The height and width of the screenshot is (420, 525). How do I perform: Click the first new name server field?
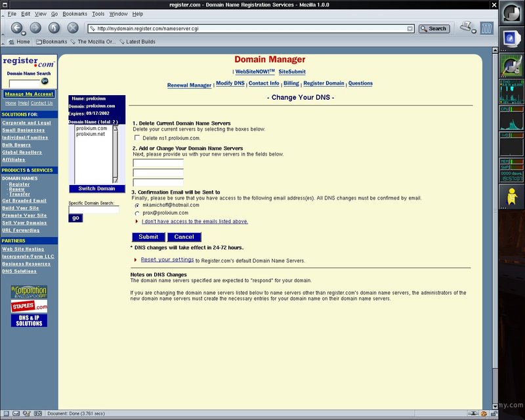158,163
